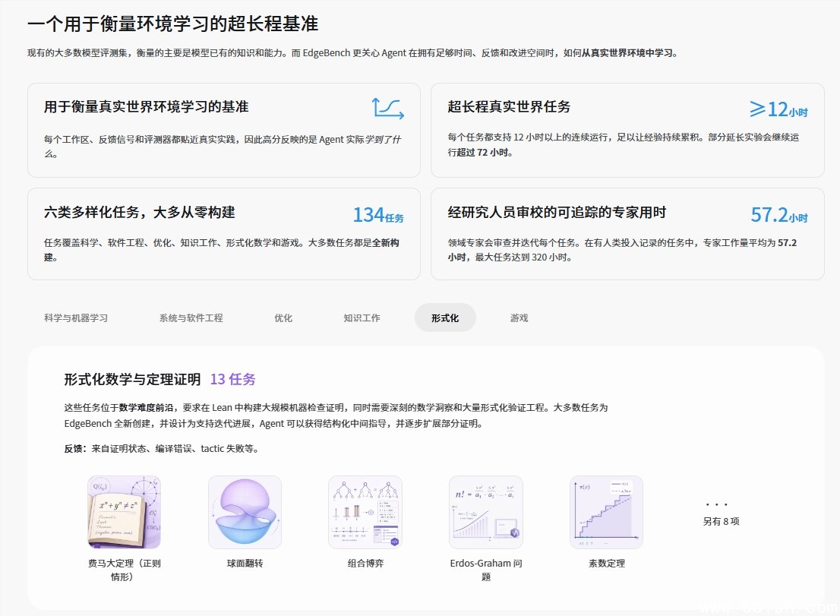Select the 组合博弈 game tree illustration
This screenshot has width=840, height=616.
pos(365,512)
